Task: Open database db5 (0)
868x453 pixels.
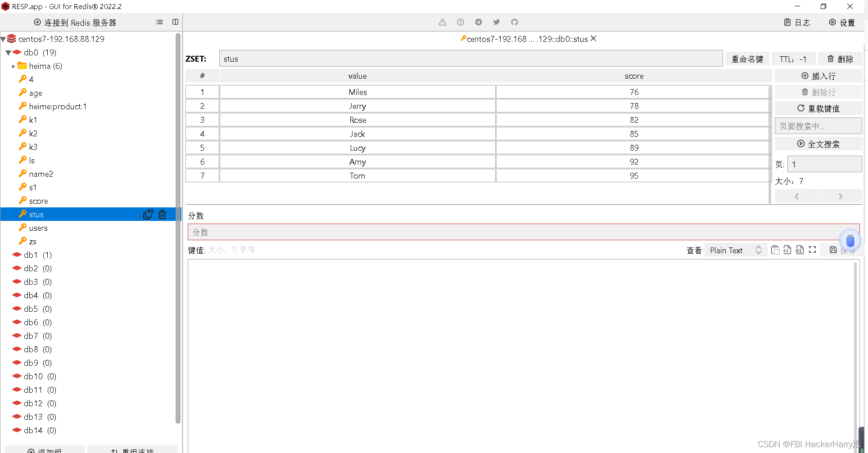Action: point(38,309)
